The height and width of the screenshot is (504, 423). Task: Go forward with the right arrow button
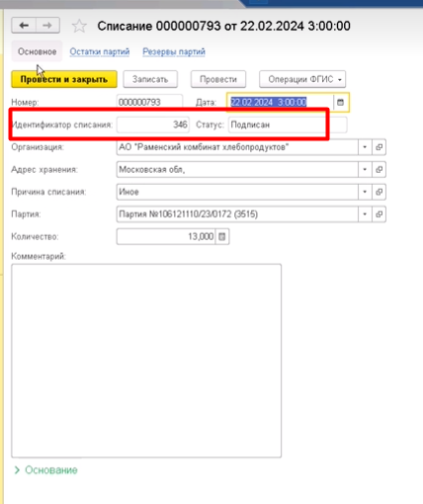47,26
